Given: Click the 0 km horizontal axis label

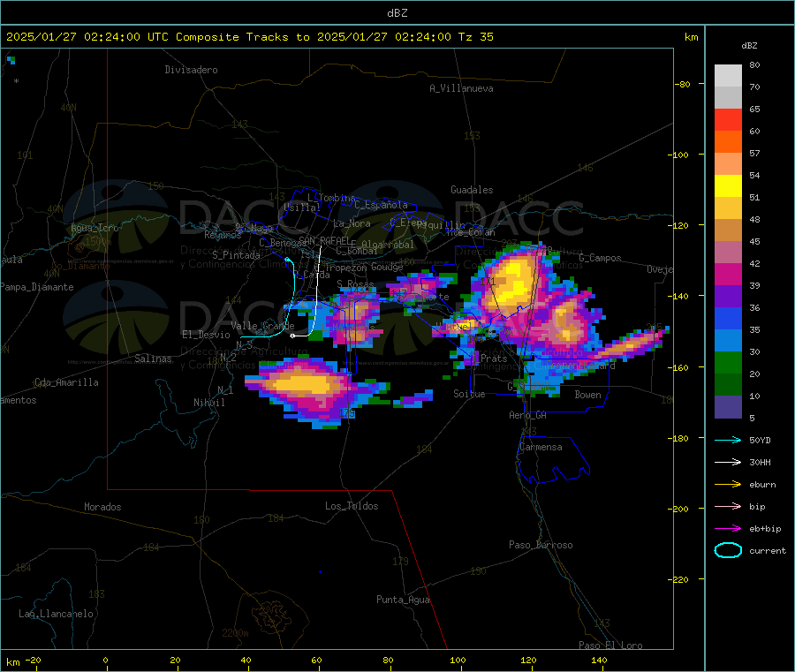Looking at the screenshot, I should pos(105,660).
